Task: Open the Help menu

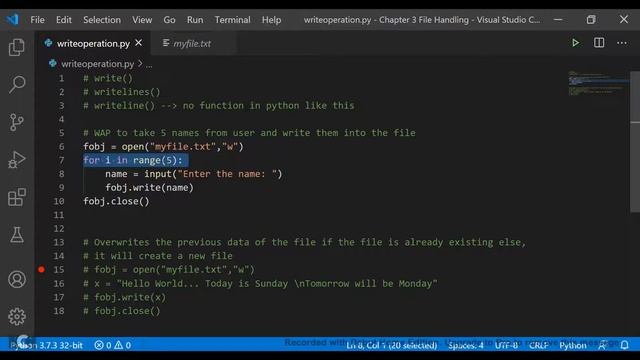Action: (271, 20)
